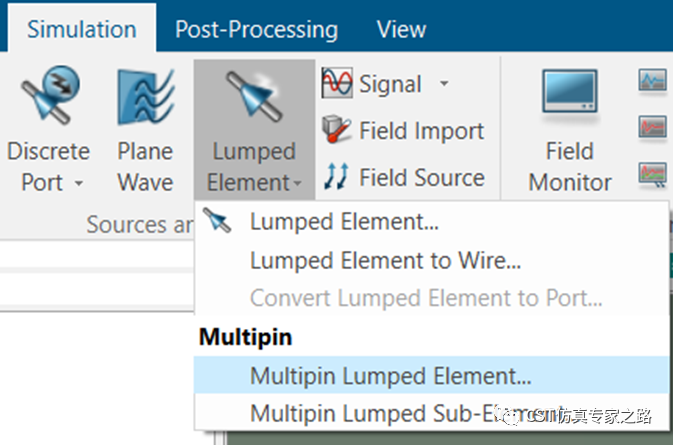Expand the Discrete Port dropdown arrow
This screenshot has height=445, width=673.
[x=79, y=183]
